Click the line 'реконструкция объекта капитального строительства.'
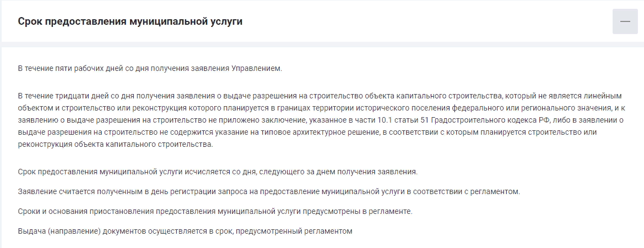This screenshot has height=248, width=644. pyautogui.click(x=116, y=145)
